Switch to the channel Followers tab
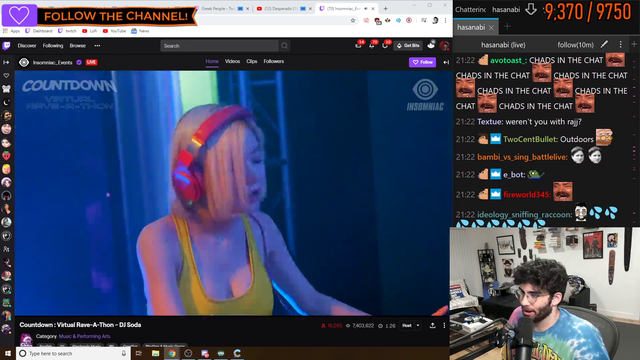 (273, 61)
